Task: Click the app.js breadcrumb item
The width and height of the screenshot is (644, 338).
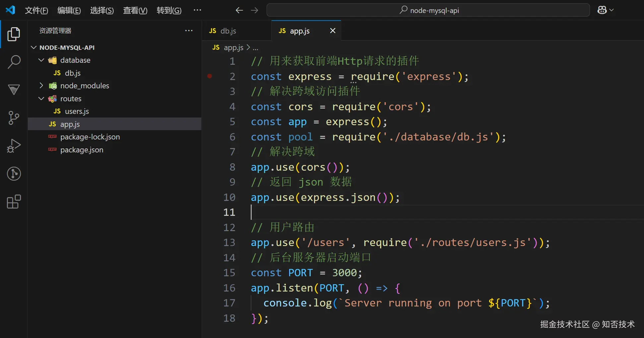Action: pyautogui.click(x=233, y=47)
